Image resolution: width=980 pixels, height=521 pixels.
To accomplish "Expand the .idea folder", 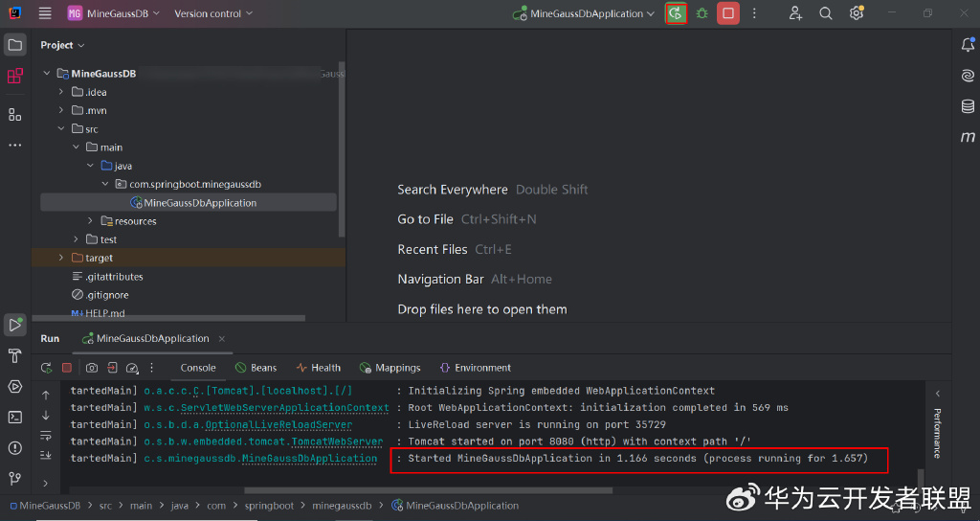I will pyautogui.click(x=60, y=92).
